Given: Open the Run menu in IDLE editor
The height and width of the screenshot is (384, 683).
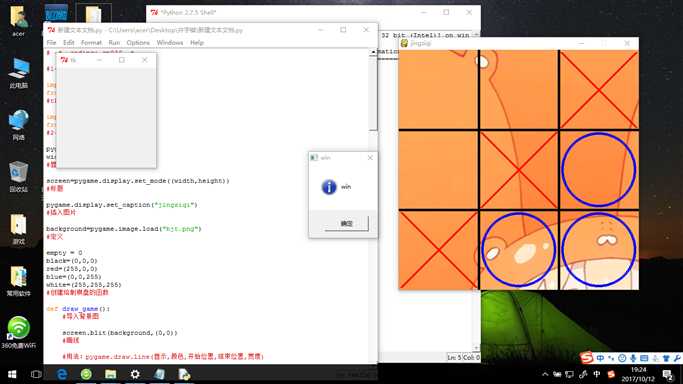Looking at the screenshot, I should [114, 43].
